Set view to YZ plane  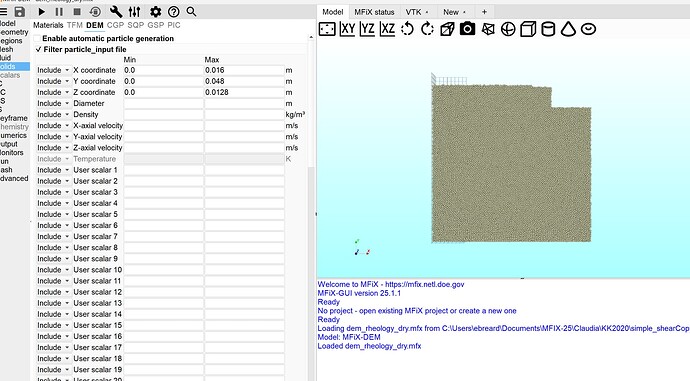coord(367,29)
